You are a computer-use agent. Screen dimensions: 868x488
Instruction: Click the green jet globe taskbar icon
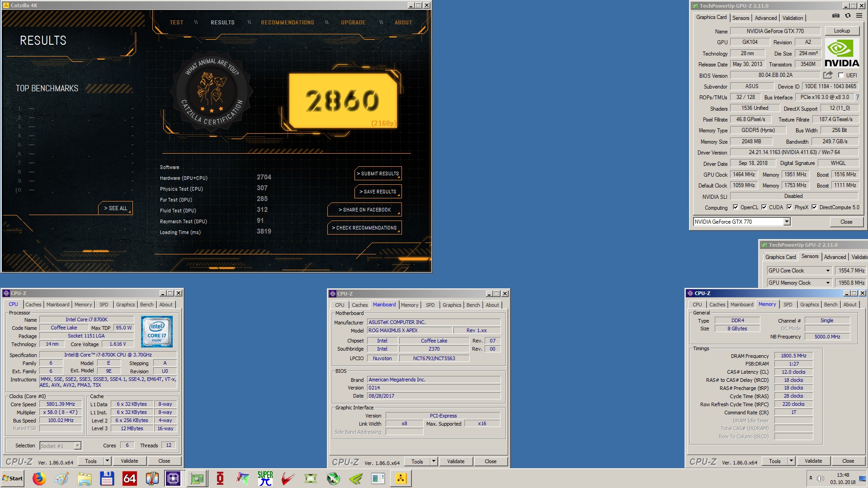tap(333, 479)
